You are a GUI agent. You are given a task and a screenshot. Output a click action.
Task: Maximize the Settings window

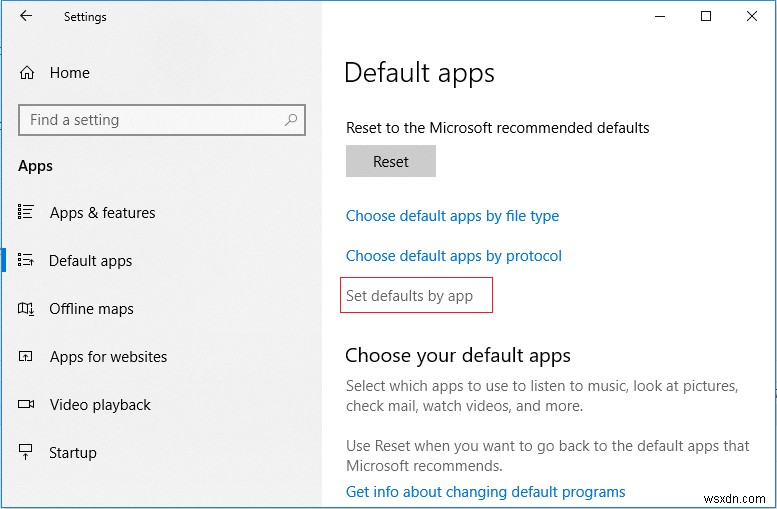click(x=706, y=16)
